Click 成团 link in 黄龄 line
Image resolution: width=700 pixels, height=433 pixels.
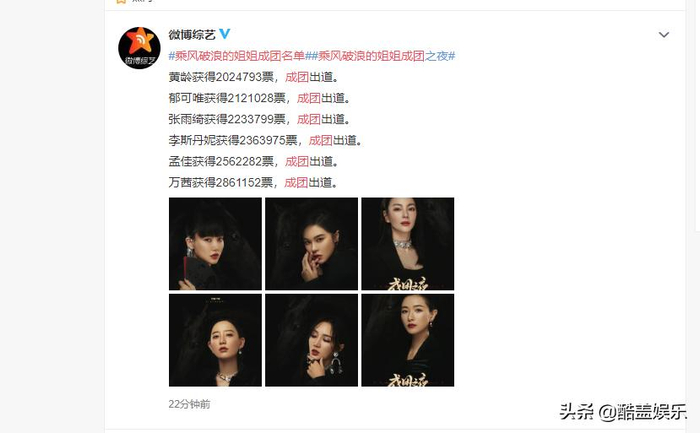click(297, 77)
